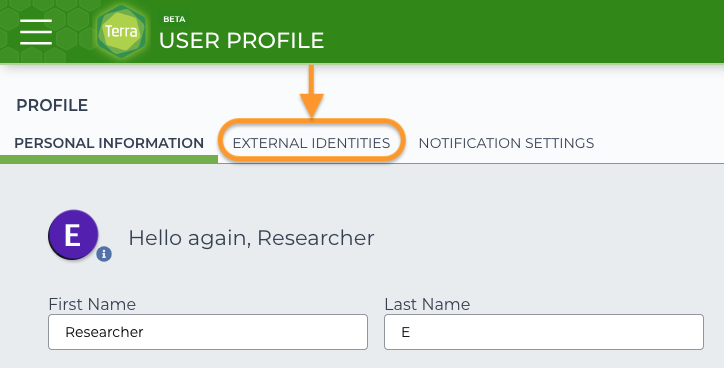The image size is (724, 368).
Task: Click green underline beneath Personal Information
Action: click(x=109, y=159)
